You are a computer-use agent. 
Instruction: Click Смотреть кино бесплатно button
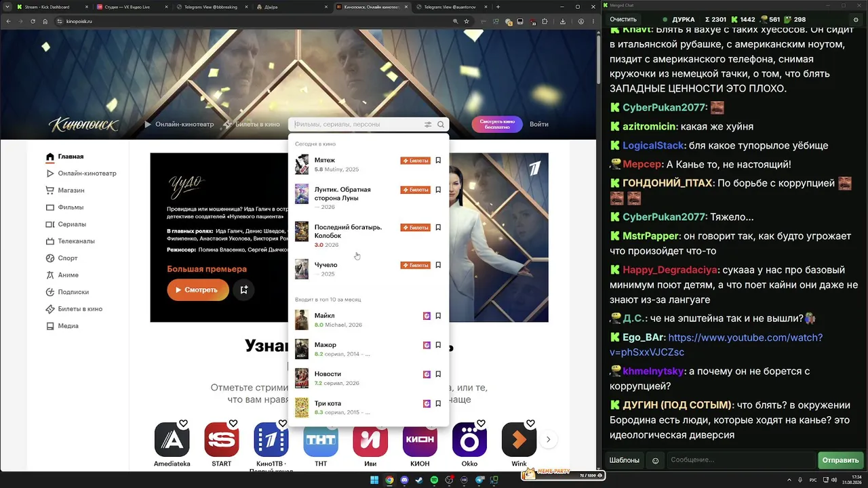click(x=497, y=125)
